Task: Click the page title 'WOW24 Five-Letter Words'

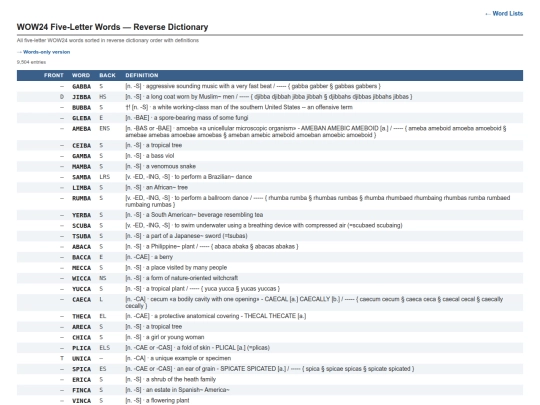Action: pos(69,27)
